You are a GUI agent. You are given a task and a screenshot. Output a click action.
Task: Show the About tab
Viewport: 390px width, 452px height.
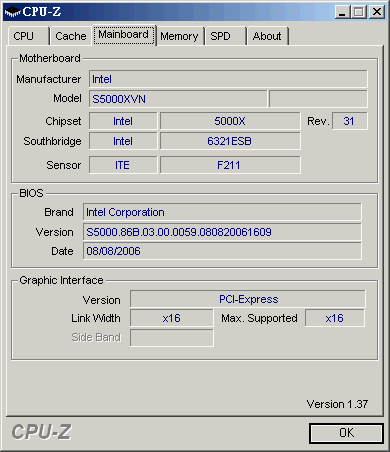(267, 36)
